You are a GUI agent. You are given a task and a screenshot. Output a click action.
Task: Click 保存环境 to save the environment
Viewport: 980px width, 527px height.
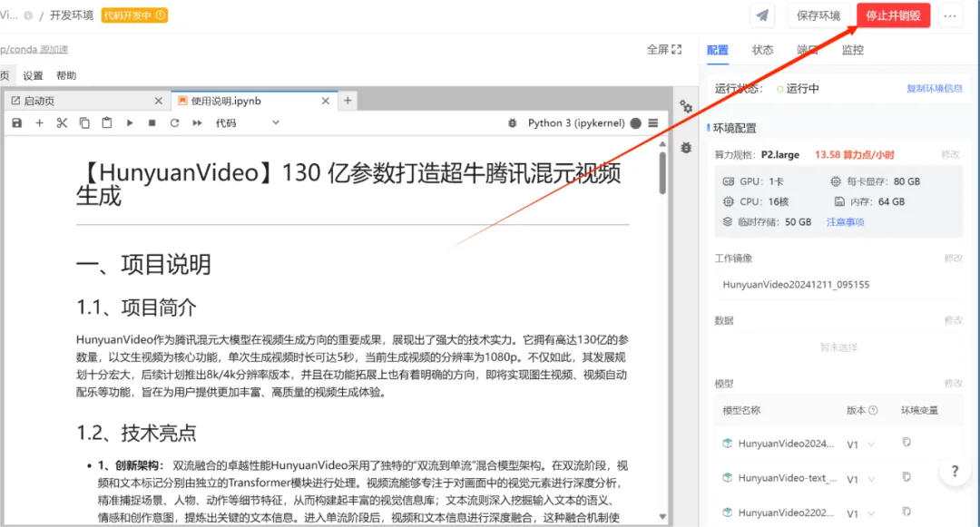(818, 15)
